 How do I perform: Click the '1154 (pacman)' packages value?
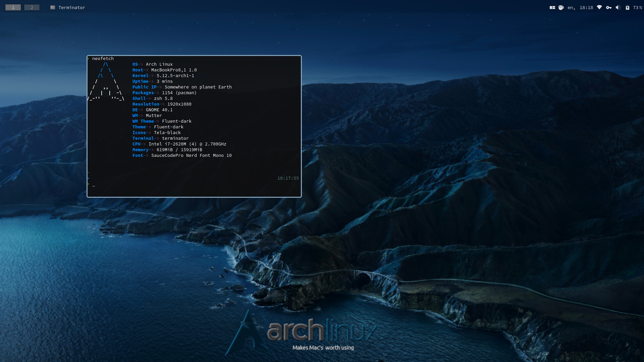click(179, 93)
